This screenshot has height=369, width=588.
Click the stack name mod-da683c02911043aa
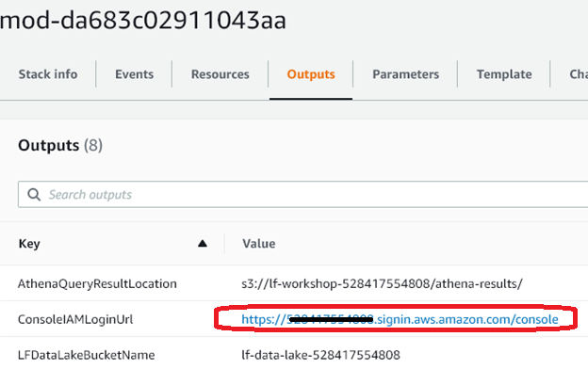coord(143,20)
